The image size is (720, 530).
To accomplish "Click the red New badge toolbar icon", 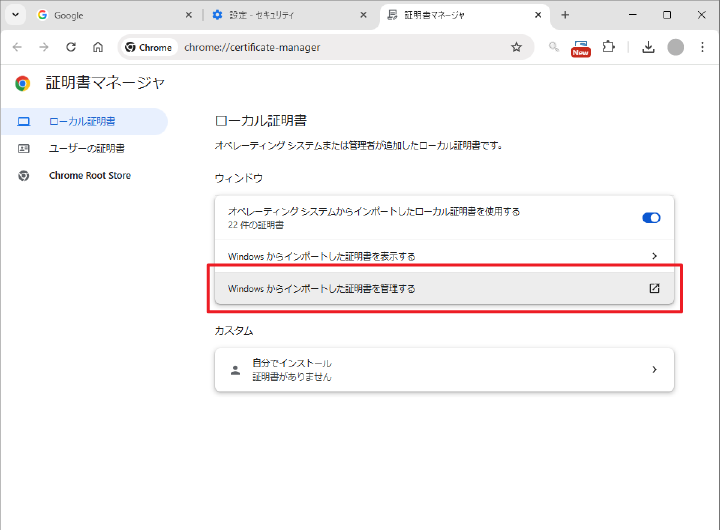I will [580, 47].
